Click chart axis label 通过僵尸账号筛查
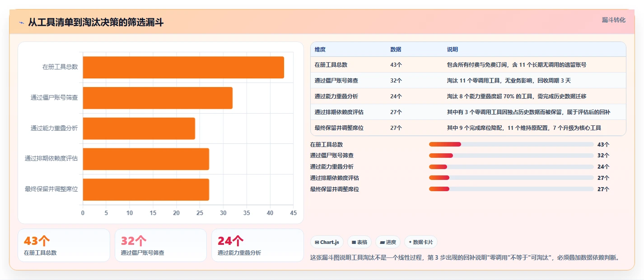 point(54,97)
